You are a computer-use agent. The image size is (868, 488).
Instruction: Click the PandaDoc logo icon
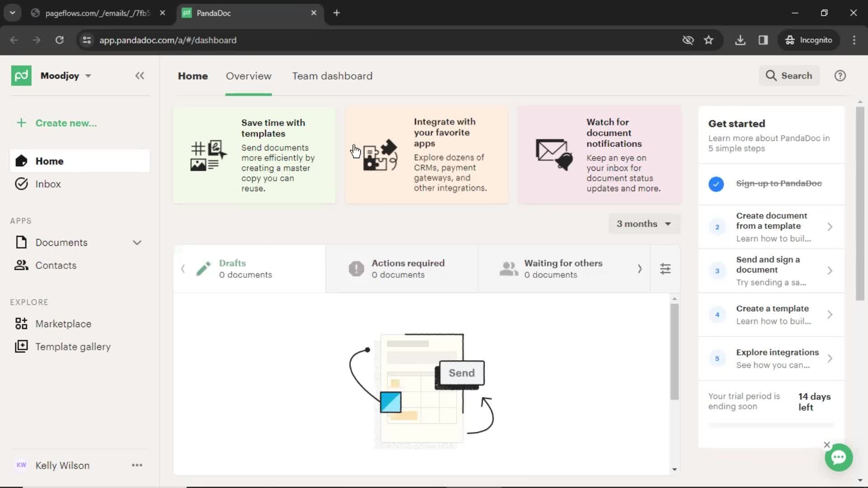point(21,75)
